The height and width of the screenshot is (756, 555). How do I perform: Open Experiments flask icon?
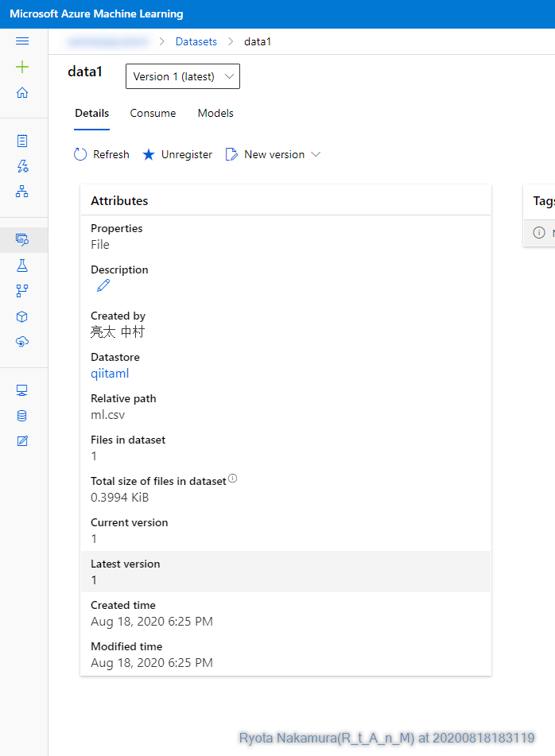coord(22,266)
